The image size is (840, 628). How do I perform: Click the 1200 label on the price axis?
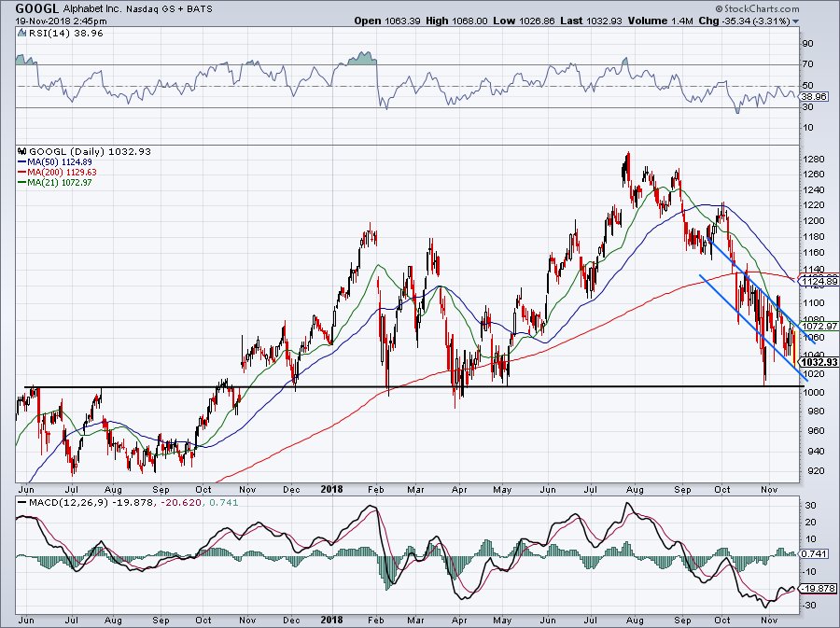[x=814, y=221]
